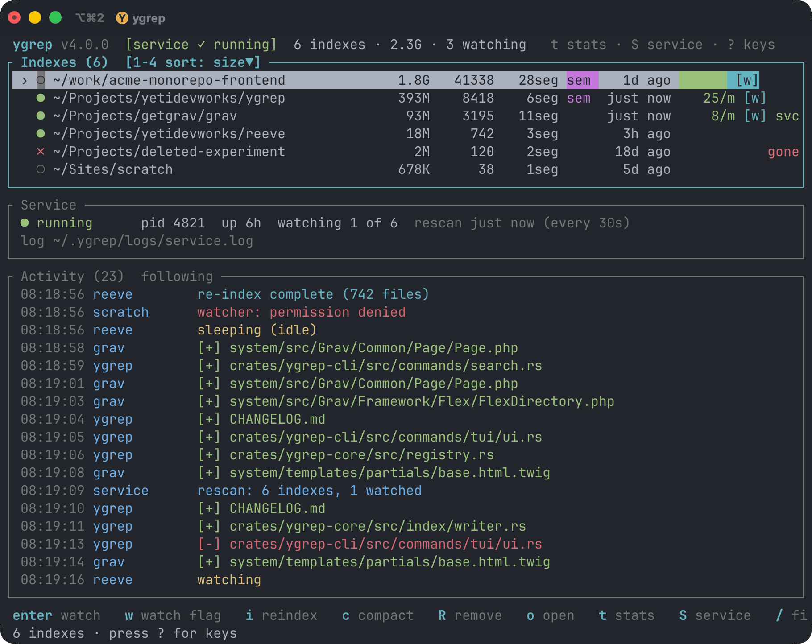Click the o open shortcut in footer
This screenshot has width=812, height=644.
[551, 615]
